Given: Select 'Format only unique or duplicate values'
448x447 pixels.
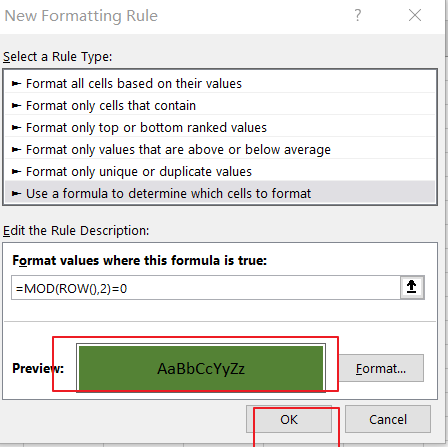Looking at the screenshot, I should click(x=220, y=171).
